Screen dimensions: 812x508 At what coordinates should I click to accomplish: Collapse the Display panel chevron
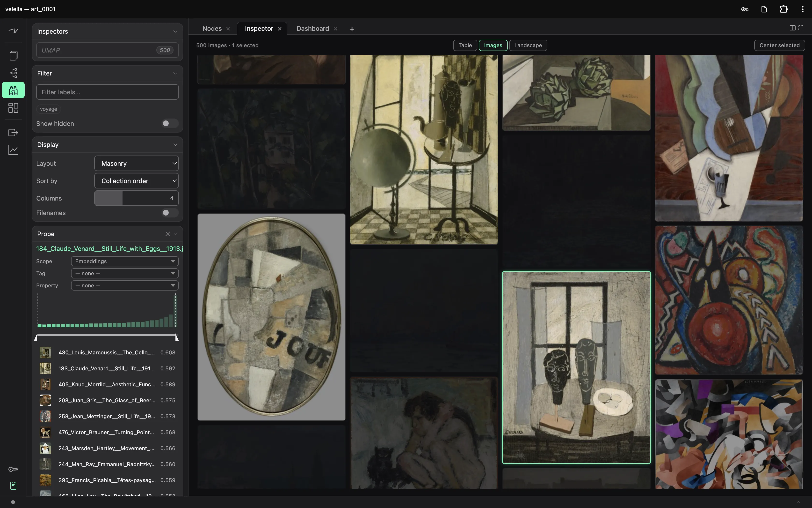coord(175,145)
